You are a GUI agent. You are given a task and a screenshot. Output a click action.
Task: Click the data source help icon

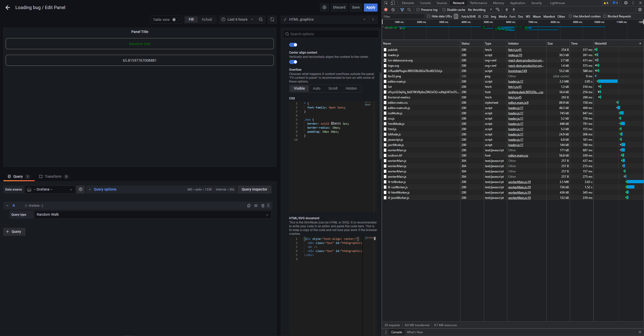coord(81,190)
